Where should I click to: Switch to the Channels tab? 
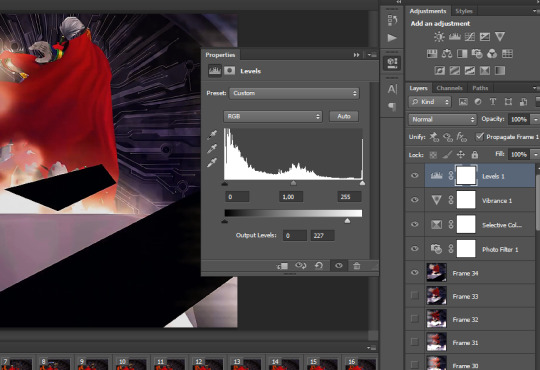(x=449, y=88)
